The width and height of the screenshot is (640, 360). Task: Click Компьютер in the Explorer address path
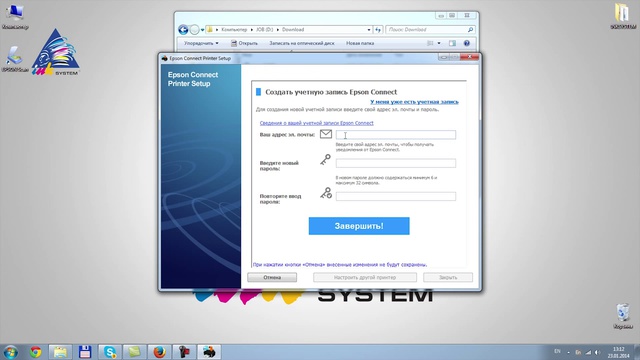click(234, 29)
